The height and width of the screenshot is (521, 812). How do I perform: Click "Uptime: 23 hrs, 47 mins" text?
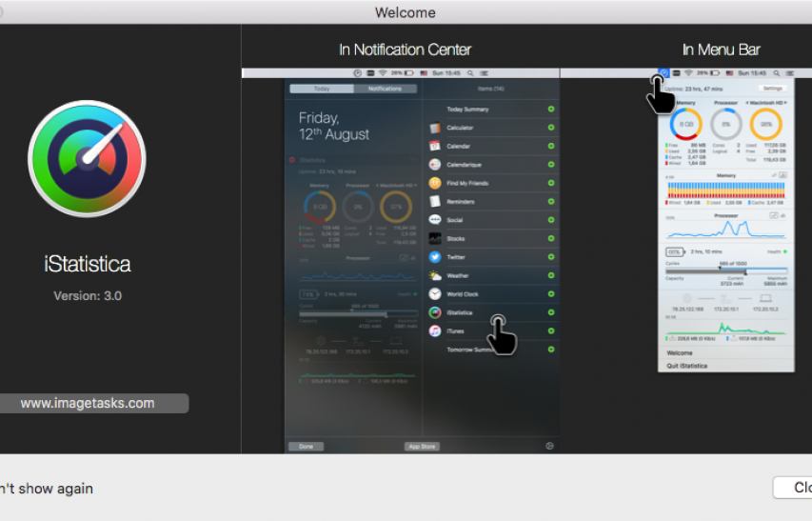point(693,89)
